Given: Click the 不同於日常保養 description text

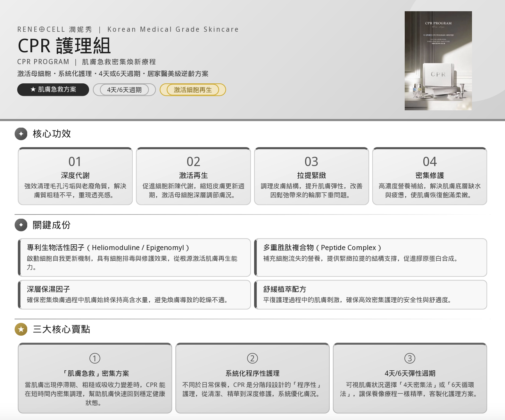Looking at the screenshot, I should [x=252, y=389].
